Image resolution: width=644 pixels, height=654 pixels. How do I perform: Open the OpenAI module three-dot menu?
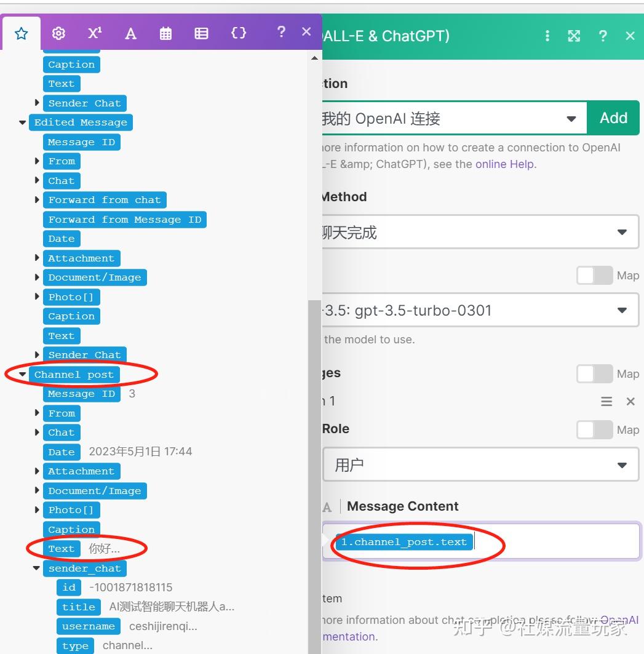coord(547,36)
